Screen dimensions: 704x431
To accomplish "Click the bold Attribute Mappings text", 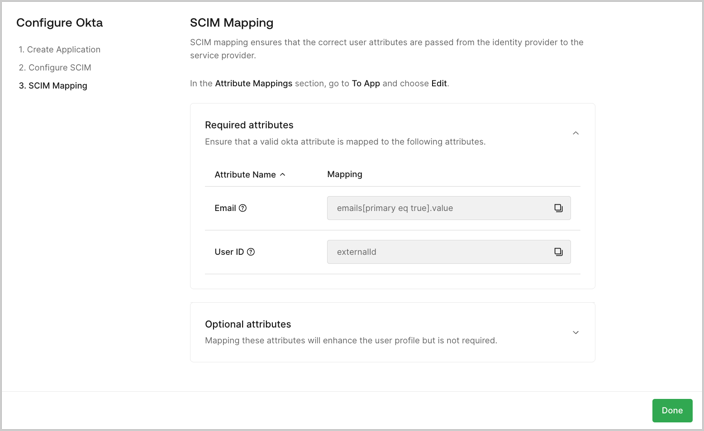I will tap(254, 84).
